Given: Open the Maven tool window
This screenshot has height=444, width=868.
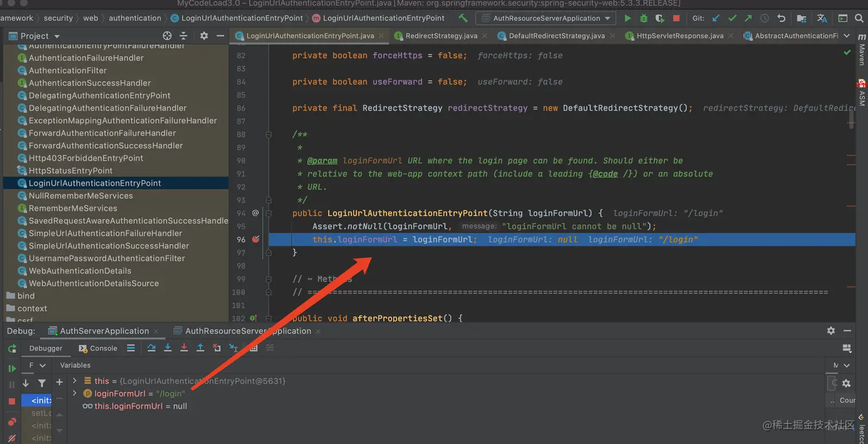Looking at the screenshot, I should point(862,49).
